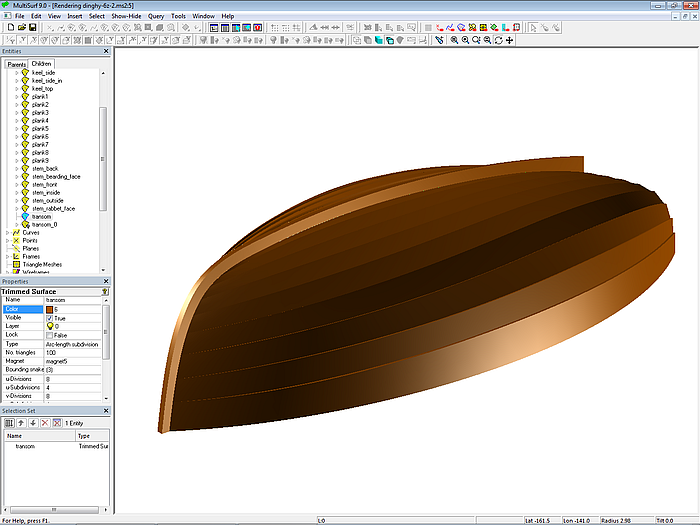Click the New file icon
Screen dimensions: 700x525
coord(9,28)
